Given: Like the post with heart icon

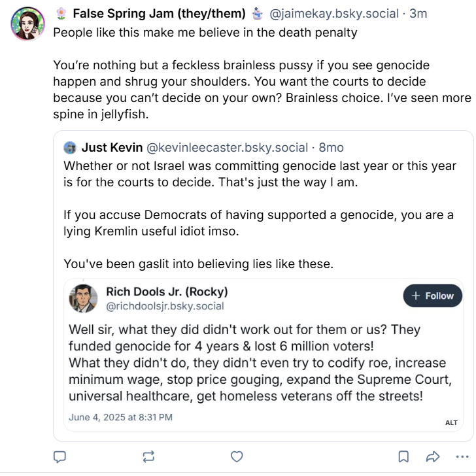Looking at the screenshot, I should [237, 456].
